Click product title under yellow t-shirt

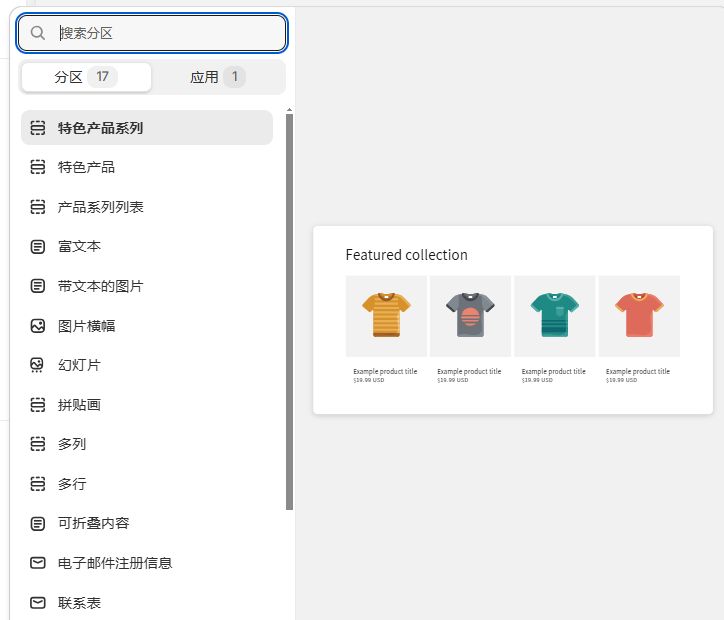click(x=385, y=371)
